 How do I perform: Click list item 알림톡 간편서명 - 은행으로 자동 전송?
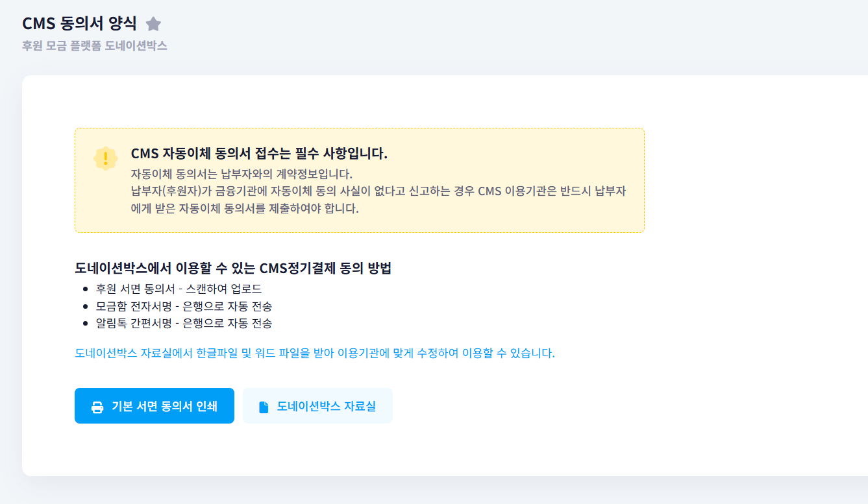click(x=184, y=322)
